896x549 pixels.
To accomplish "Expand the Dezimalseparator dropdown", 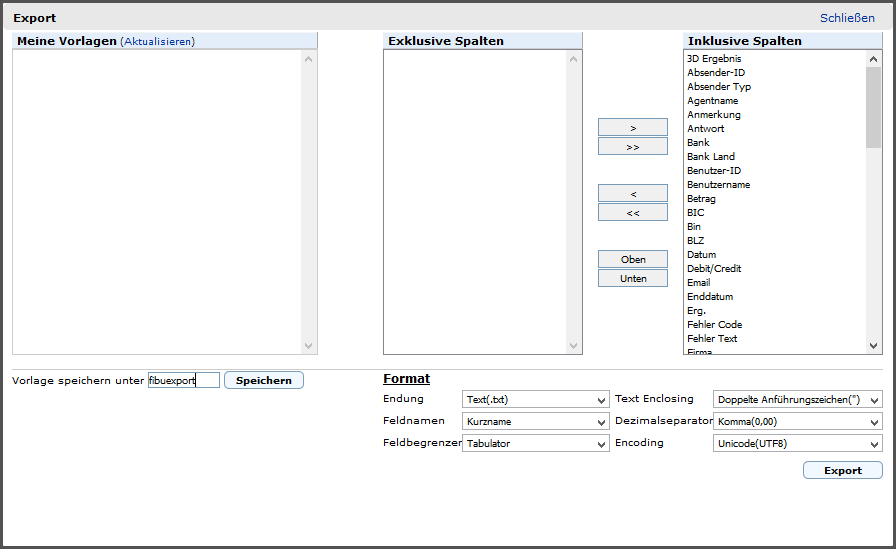I will pos(798,421).
